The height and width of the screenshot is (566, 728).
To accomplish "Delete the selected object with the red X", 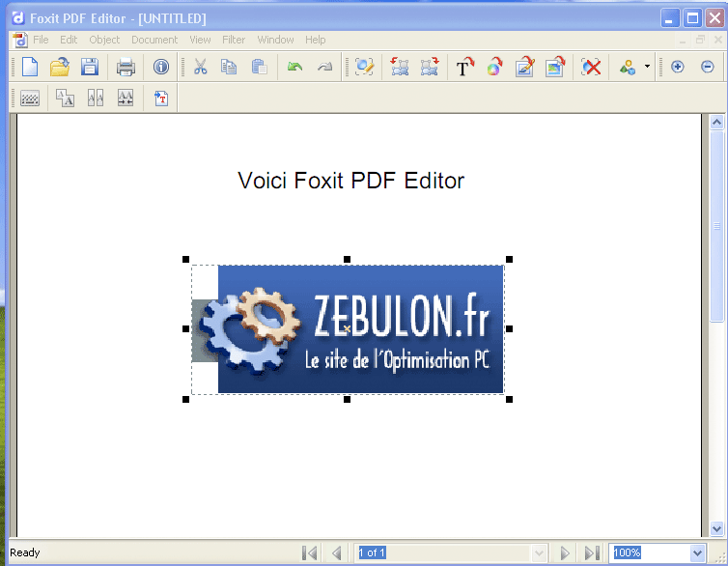I will [x=591, y=67].
